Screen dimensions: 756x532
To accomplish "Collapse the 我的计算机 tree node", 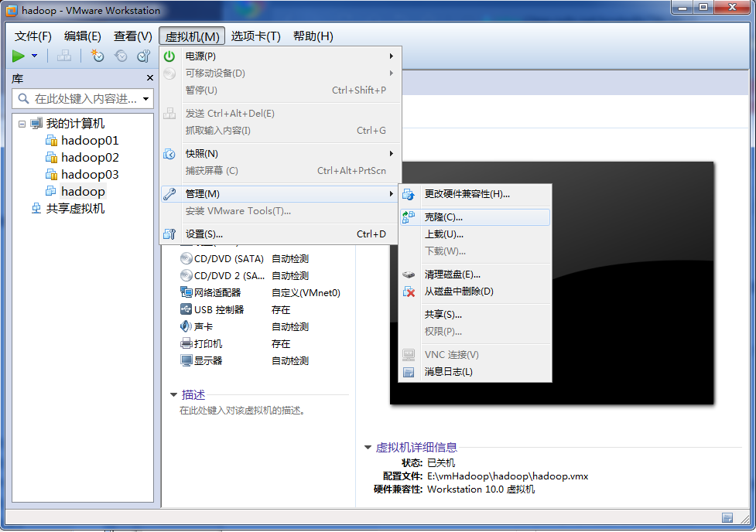I will (22, 124).
